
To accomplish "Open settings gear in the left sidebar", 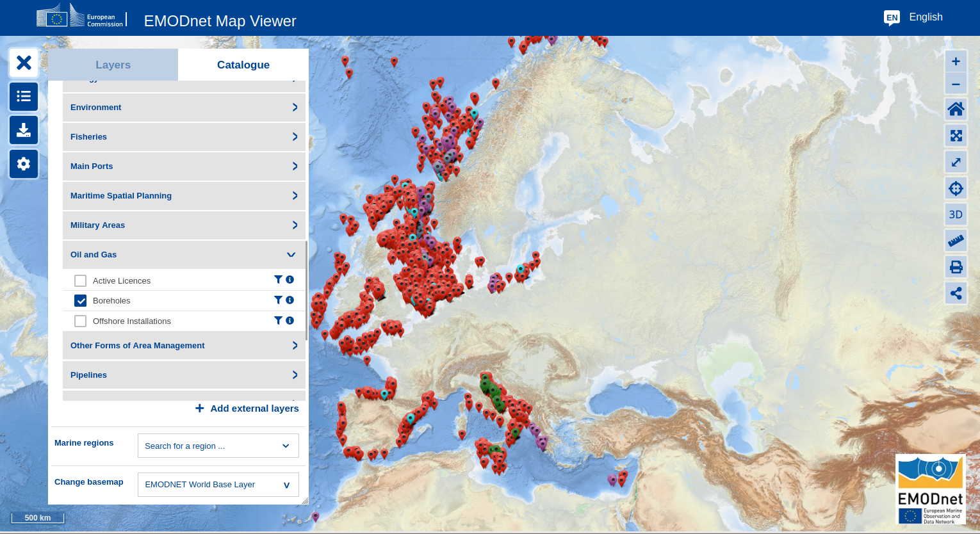I will tap(24, 164).
